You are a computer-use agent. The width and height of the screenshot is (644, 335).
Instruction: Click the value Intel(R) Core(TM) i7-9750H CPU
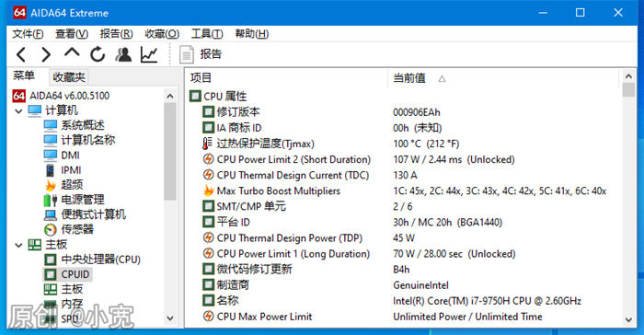click(462, 301)
